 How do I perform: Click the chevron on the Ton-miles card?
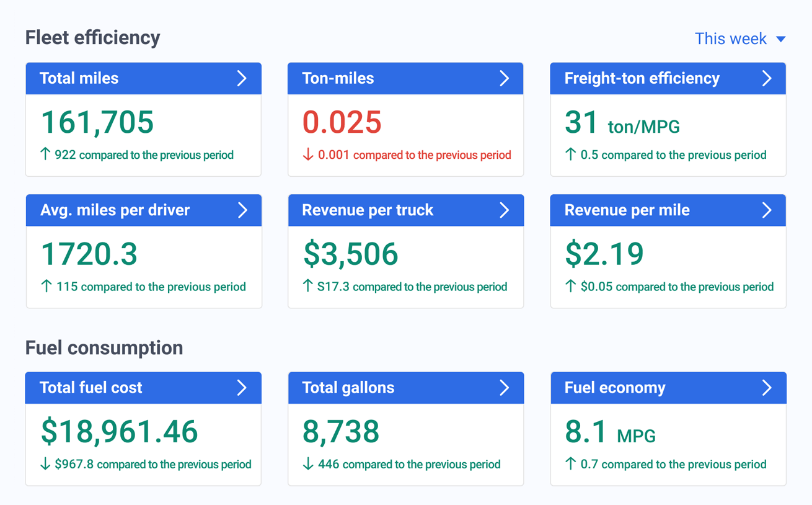pyautogui.click(x=504, y=78)
